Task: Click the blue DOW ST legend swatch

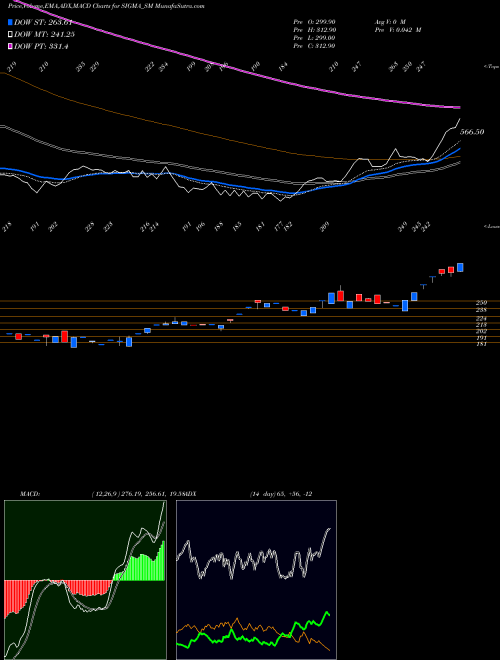Action: 10,22
